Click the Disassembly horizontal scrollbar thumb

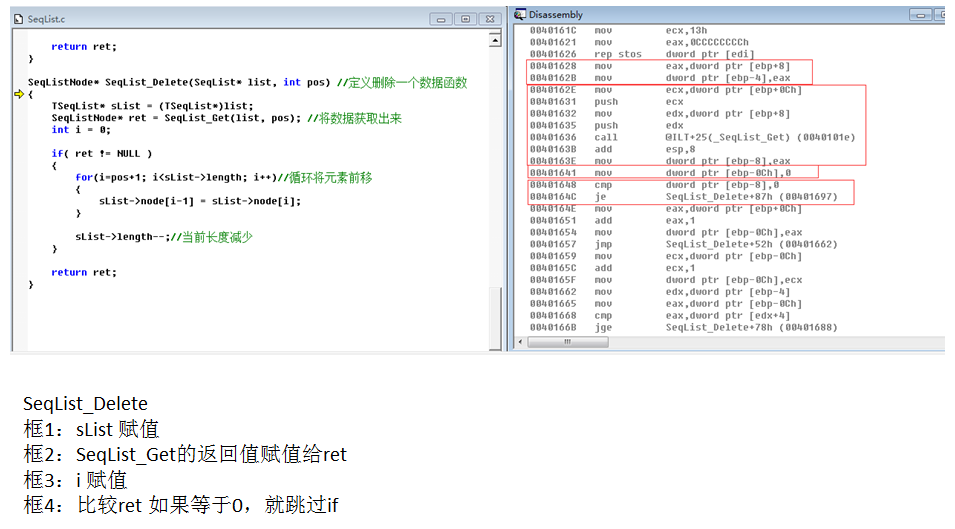coord(568,342)
